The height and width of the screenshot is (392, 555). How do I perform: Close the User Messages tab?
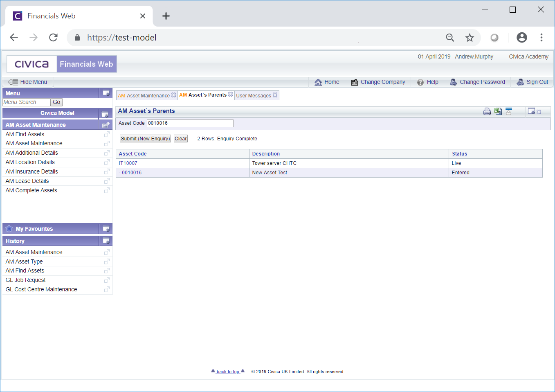275,95
